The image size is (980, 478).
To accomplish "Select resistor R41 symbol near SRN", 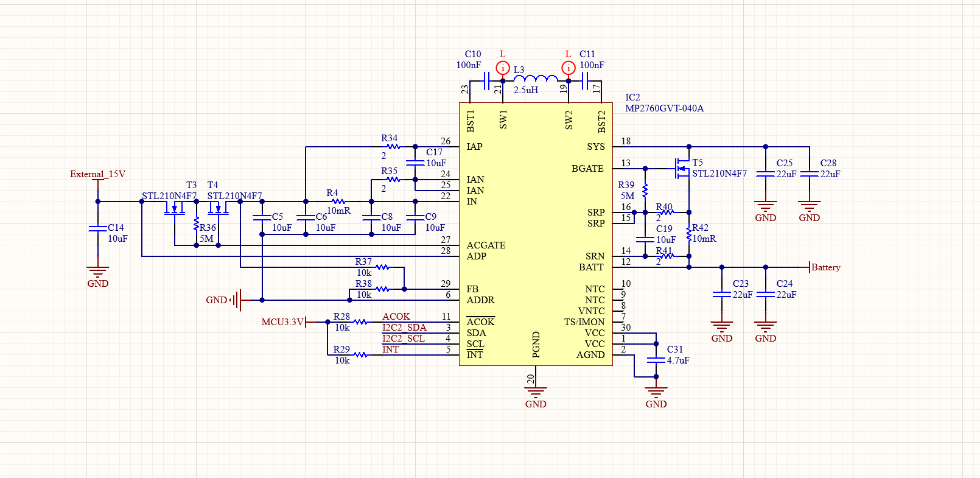I will click(667, 256).
